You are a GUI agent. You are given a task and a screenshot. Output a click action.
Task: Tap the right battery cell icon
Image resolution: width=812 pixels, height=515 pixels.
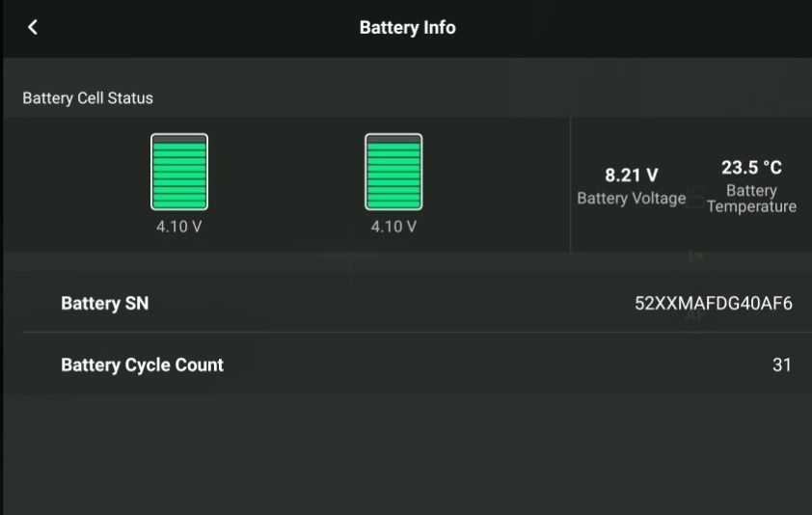click(393, 172)
